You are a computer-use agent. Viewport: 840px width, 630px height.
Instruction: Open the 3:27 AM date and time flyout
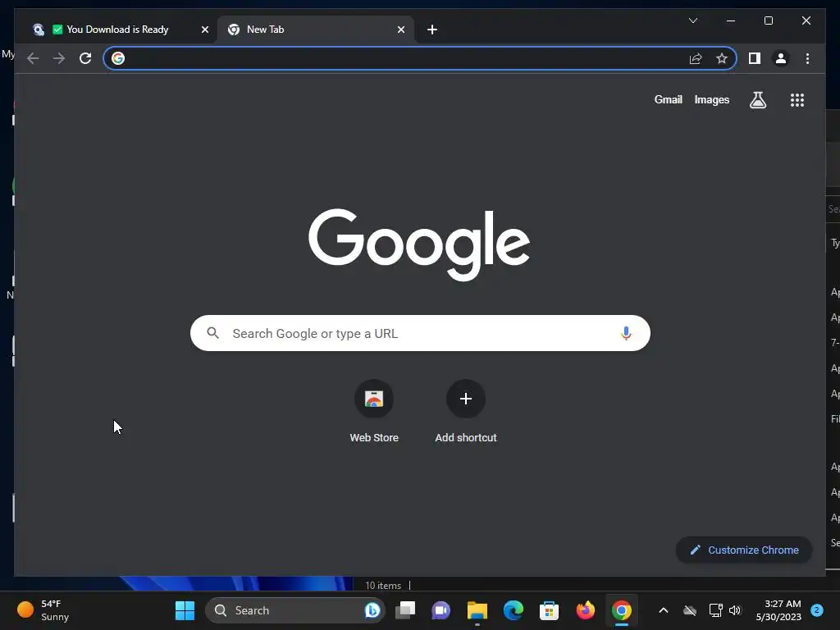click(x=778, y=610)
